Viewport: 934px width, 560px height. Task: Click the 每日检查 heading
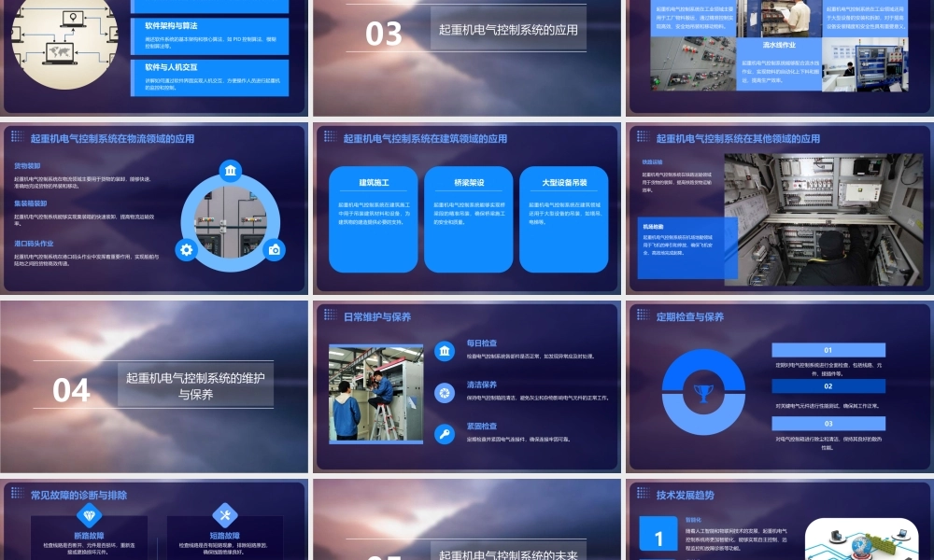tap(482, 343)
